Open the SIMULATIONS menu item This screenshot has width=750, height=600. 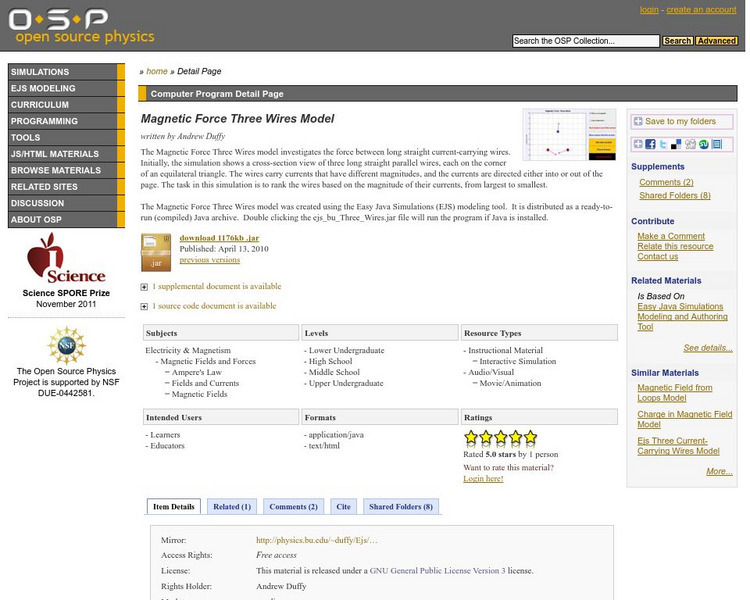(66, 72)
